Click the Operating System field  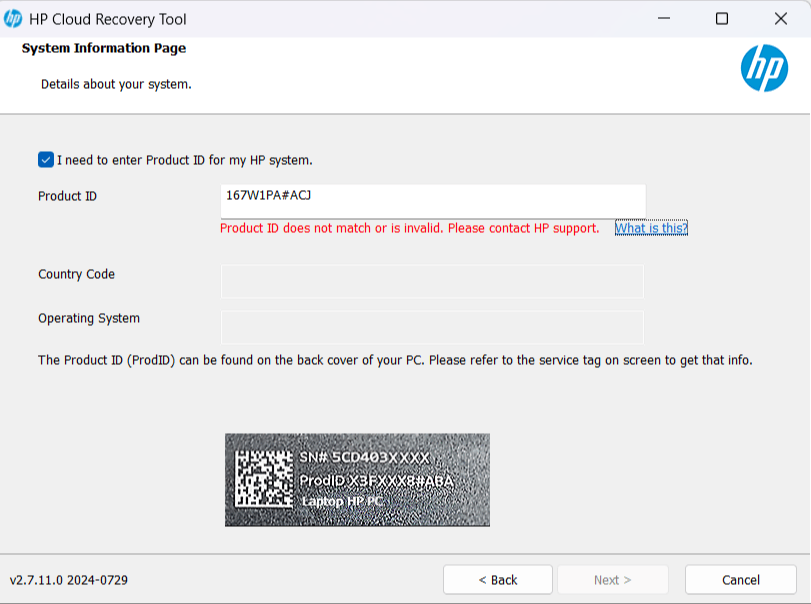[432, 327]
